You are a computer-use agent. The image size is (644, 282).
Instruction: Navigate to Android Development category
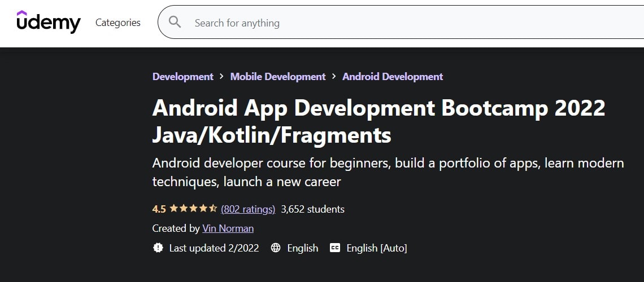(x=393, y=77)
